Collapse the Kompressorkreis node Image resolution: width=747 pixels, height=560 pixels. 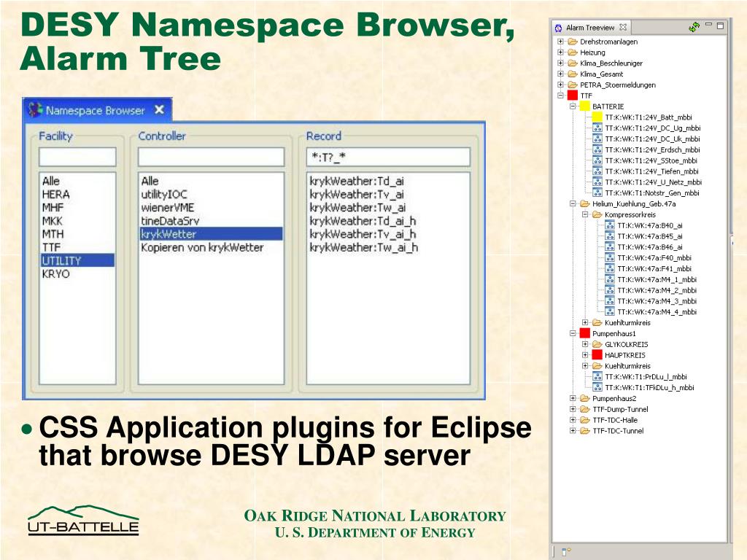(586, 215)
